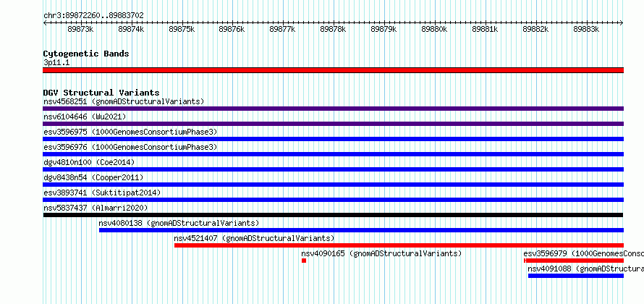Click the 89878k ruler tick label

333,29
